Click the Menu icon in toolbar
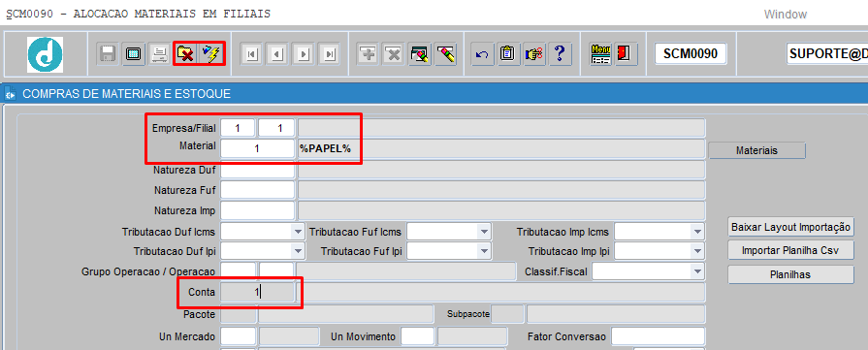 [599, 54]
